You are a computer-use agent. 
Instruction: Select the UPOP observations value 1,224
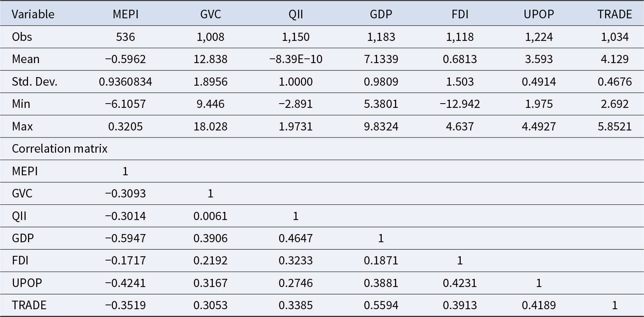click(539, 37)
